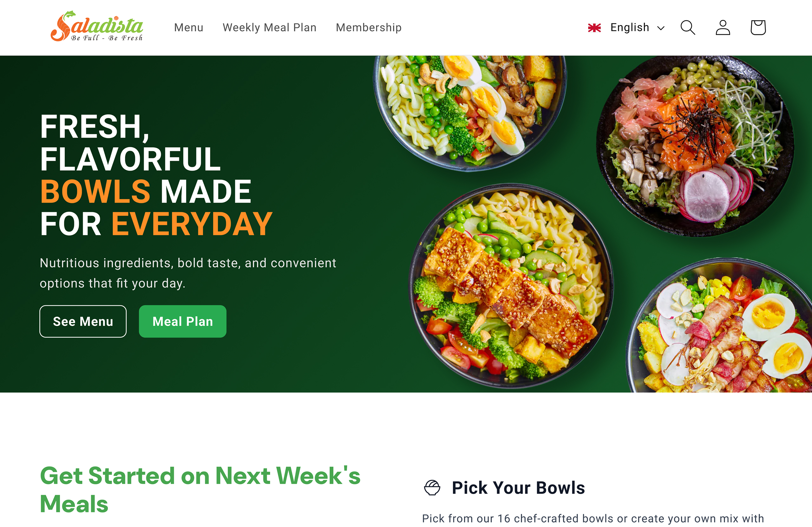812x527 pixels.
Task: Open the Membership nav link
Action: pyautogui.click(x=369, y=28)
